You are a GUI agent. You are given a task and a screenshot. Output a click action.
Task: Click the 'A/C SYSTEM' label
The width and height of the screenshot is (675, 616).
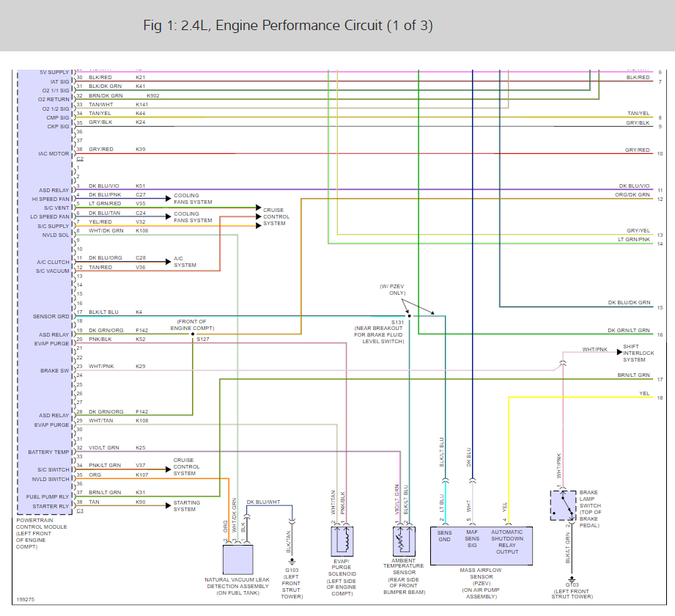click(185, 262)
